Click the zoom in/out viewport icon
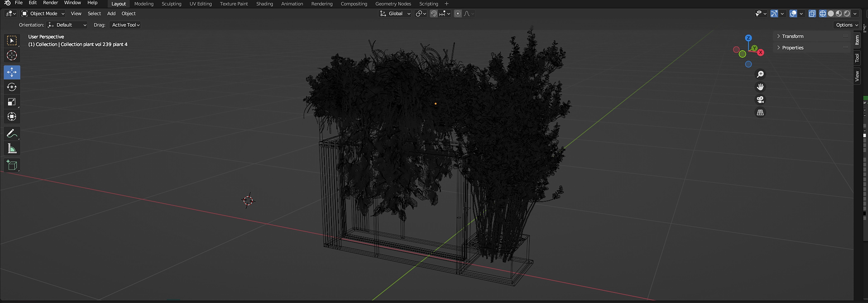Screen dimensions: 868x303 pyautogui.click(x=760, y=74)
